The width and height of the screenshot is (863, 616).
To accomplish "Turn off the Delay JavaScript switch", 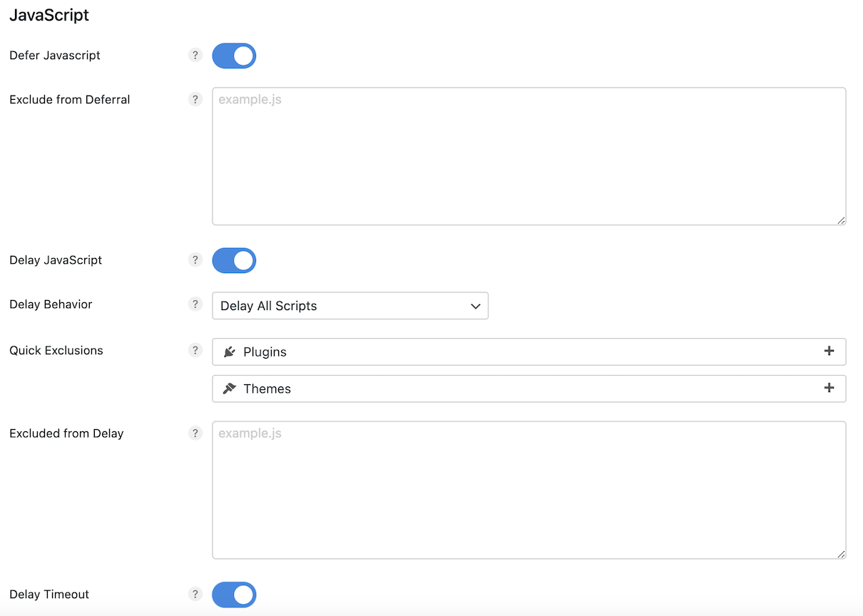I will click(x=234, y=260).
